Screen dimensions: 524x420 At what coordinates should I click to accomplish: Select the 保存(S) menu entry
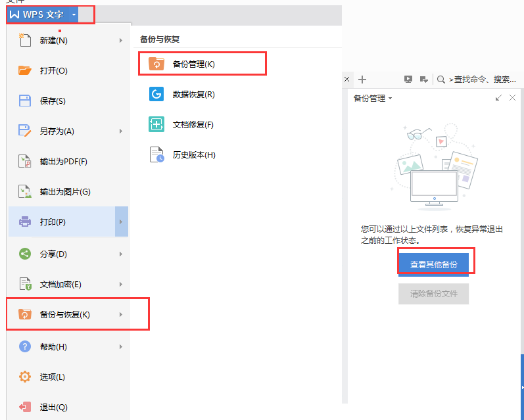tap(68, 101)
